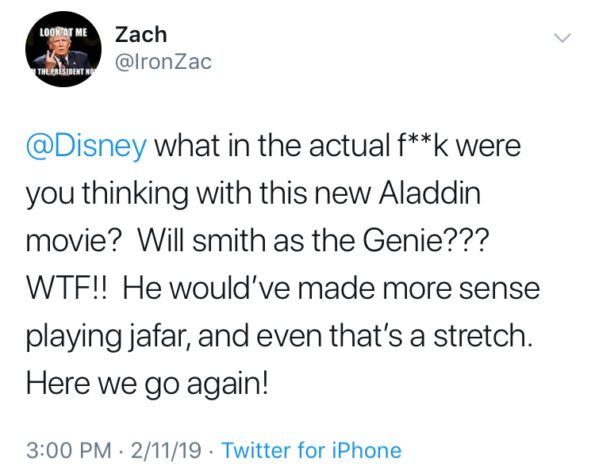The image size is (595, 474).
Task: Open Zach's profile picture avatar
Action: pyautogui.click(x=63, y=49)
